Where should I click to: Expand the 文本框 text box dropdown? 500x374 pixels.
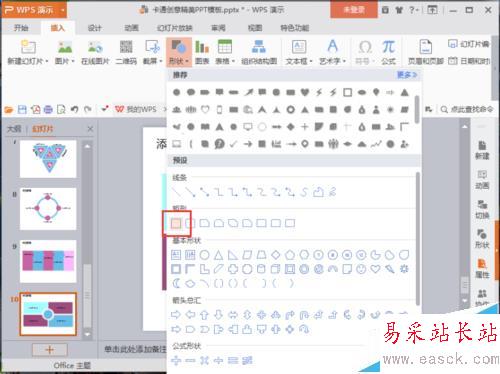[311, 61]
